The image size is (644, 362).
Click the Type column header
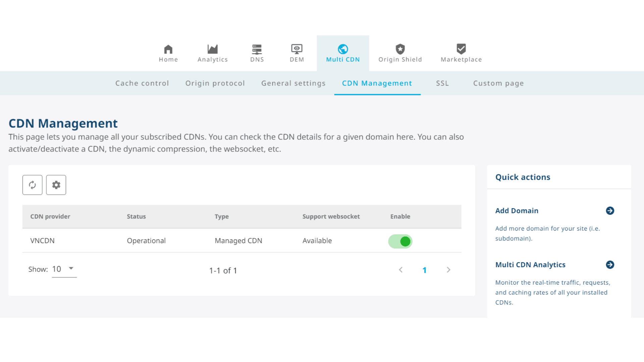(x=222, y=217)
